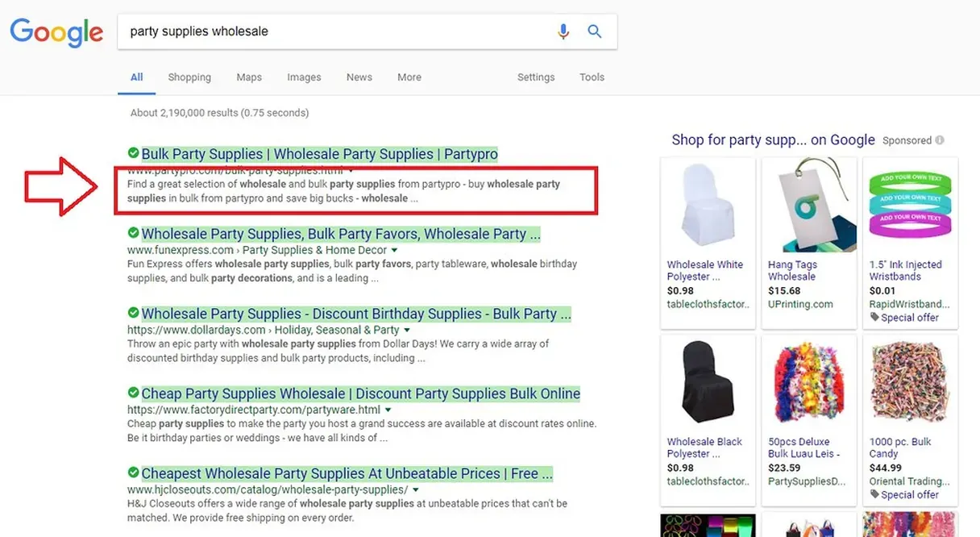Click the blue magnifying glass search icon
This screenshot has height=537, width=980.
pyautogui.click(x=594, y=31)
